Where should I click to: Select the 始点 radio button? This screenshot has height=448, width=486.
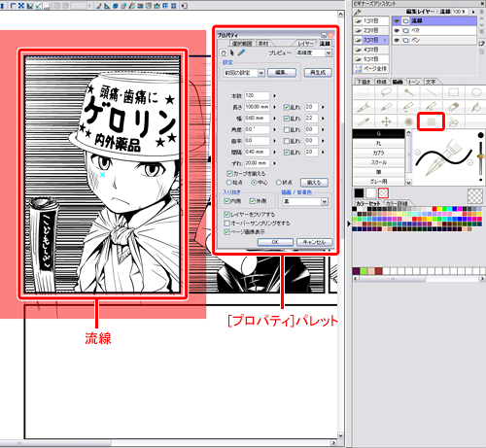tap(229, 183)
